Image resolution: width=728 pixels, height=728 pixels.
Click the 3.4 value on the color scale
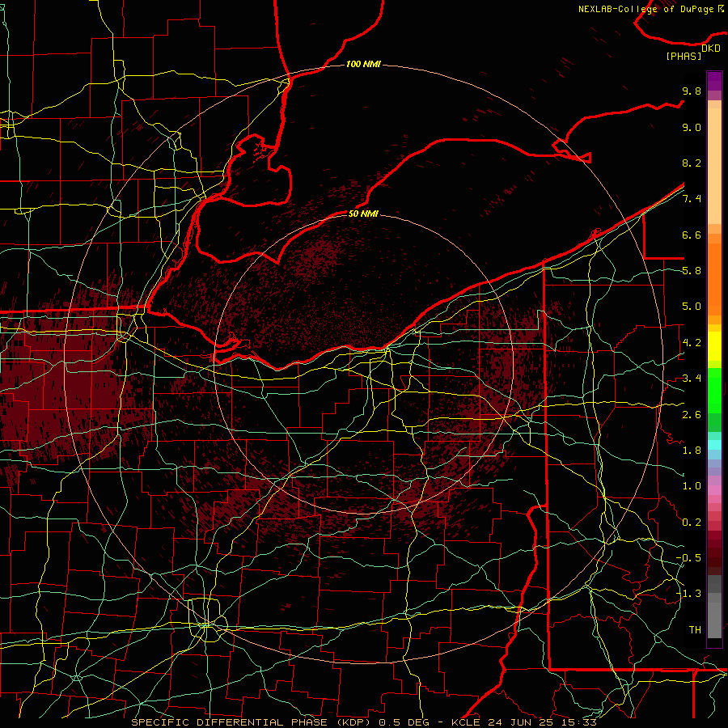pyautogui.click(x=692, y=379)
